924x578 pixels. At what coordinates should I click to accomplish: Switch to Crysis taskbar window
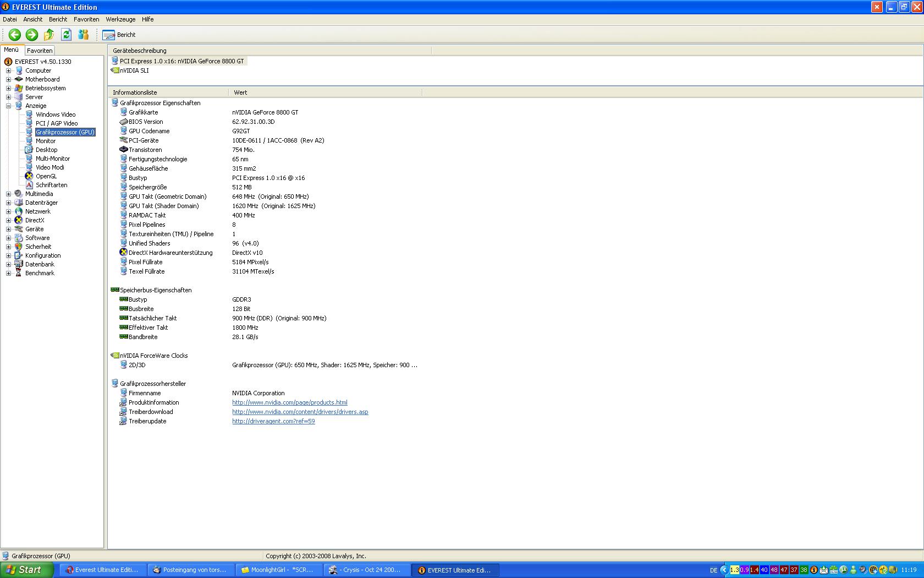pos(367,570)
